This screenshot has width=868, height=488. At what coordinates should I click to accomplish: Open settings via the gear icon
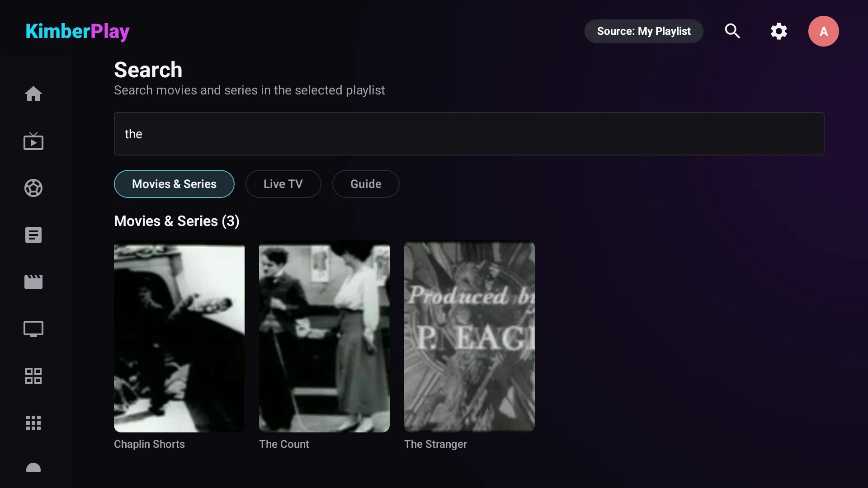coord(778,31)
